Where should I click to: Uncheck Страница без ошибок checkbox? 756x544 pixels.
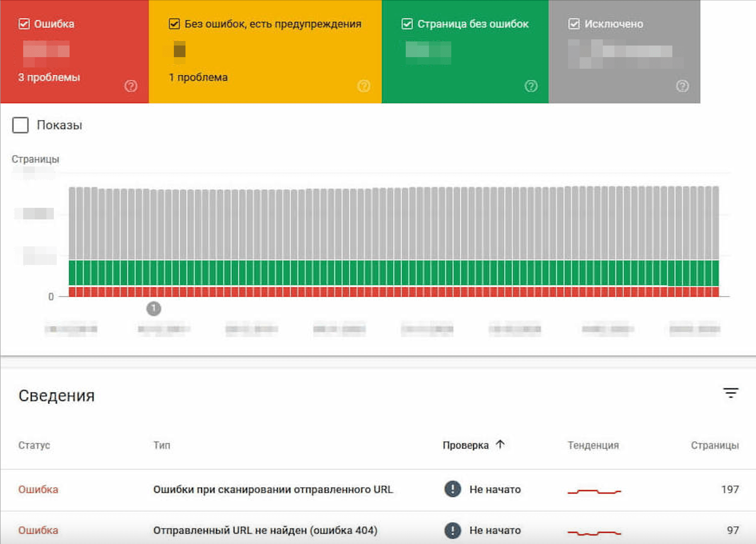pos(407,24)
